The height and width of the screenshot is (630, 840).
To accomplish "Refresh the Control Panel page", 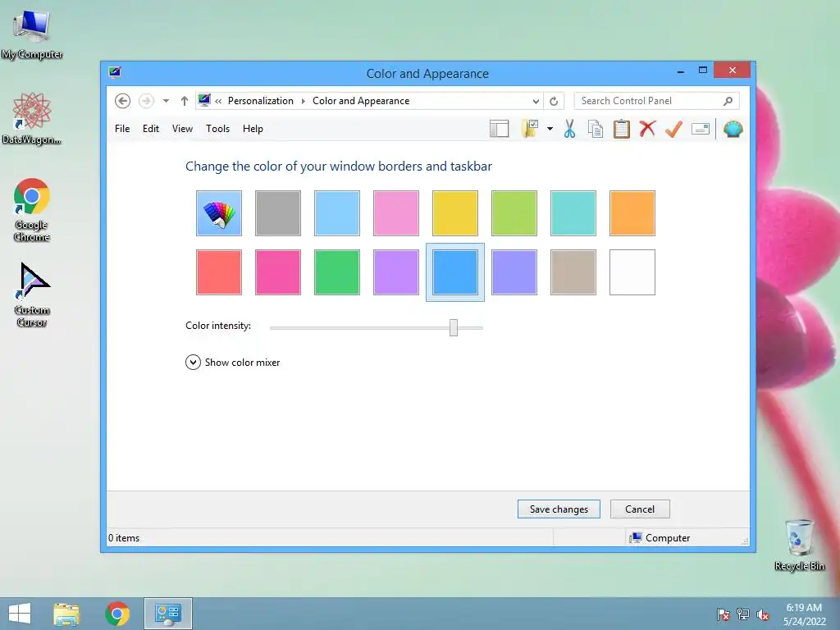I will point(554,101).
